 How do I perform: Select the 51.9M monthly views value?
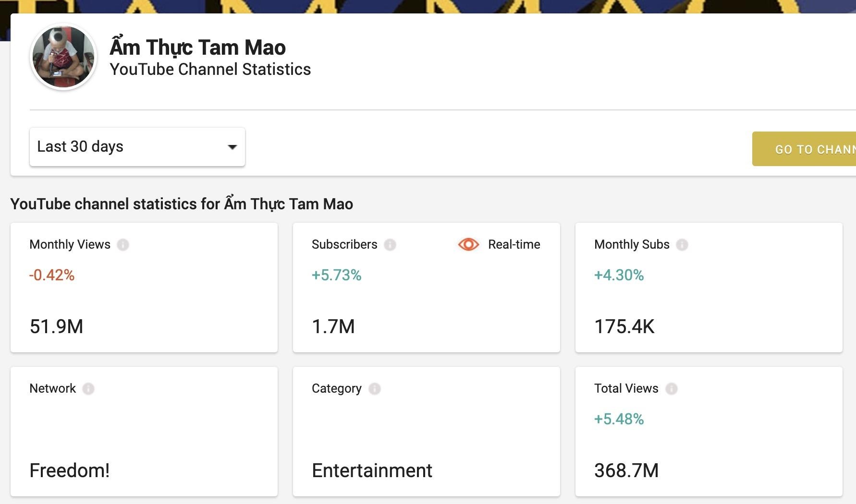pyautogui.click(x=56, y=327)
